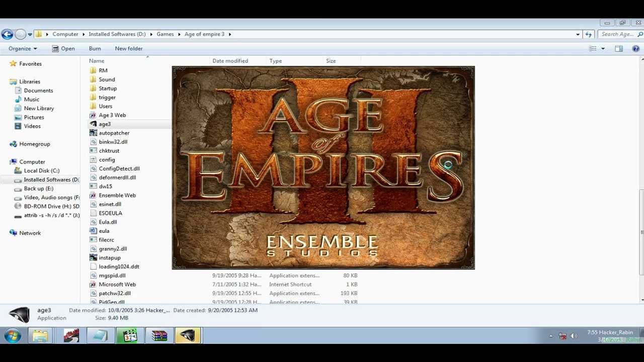The height and width of the screenshot is (362, 644).
Task: Click the Games breadcrumb segment
Action: (x=165, y=34)
